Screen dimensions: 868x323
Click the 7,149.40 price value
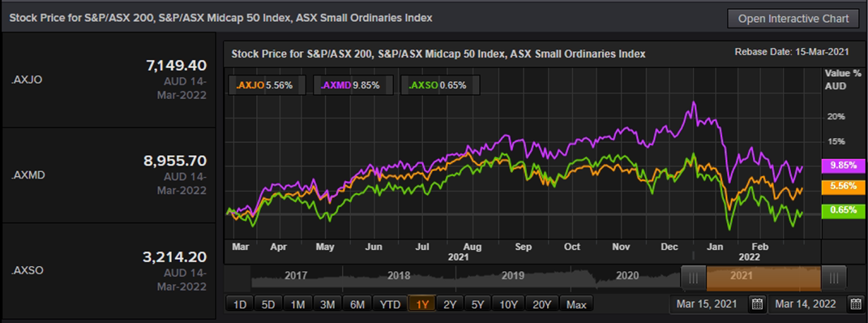(176, 66)
